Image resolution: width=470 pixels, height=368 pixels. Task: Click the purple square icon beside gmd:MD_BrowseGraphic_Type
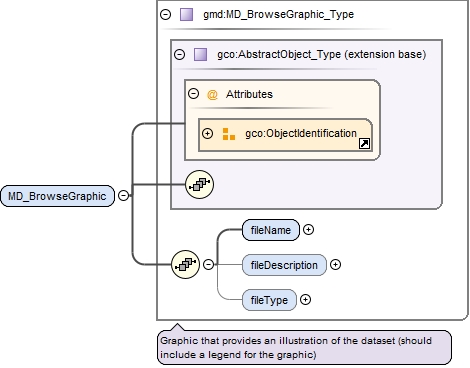186,15
